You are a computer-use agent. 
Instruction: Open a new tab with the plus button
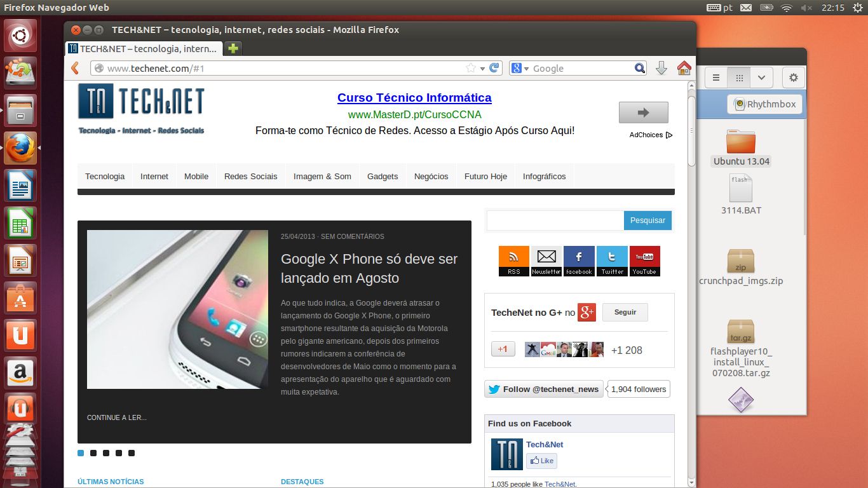click(x=233, y=48)
